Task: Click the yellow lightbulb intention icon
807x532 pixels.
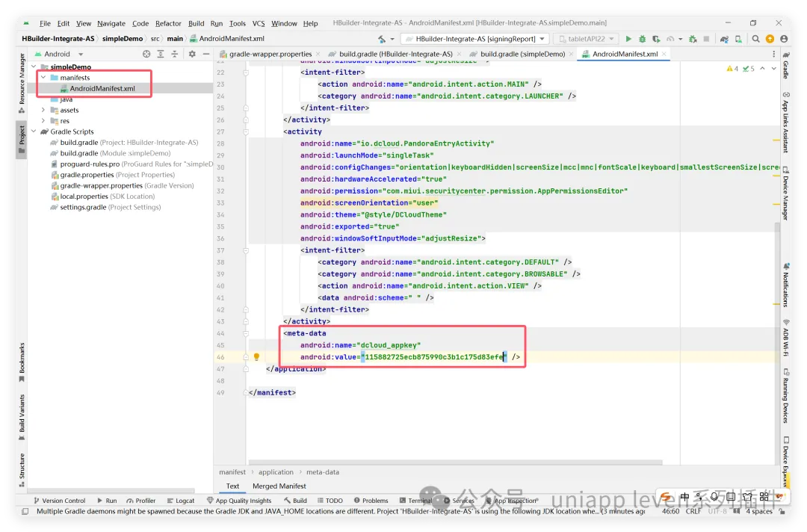Action: point(256,356)
